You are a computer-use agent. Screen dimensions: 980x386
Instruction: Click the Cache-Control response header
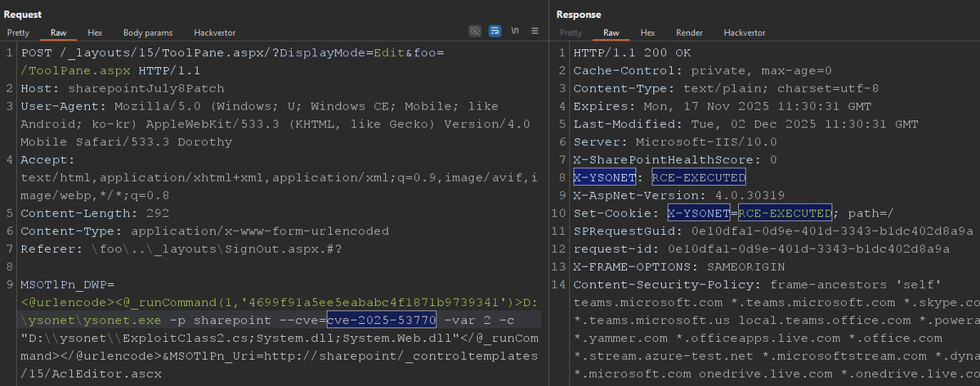click(702, 70)
